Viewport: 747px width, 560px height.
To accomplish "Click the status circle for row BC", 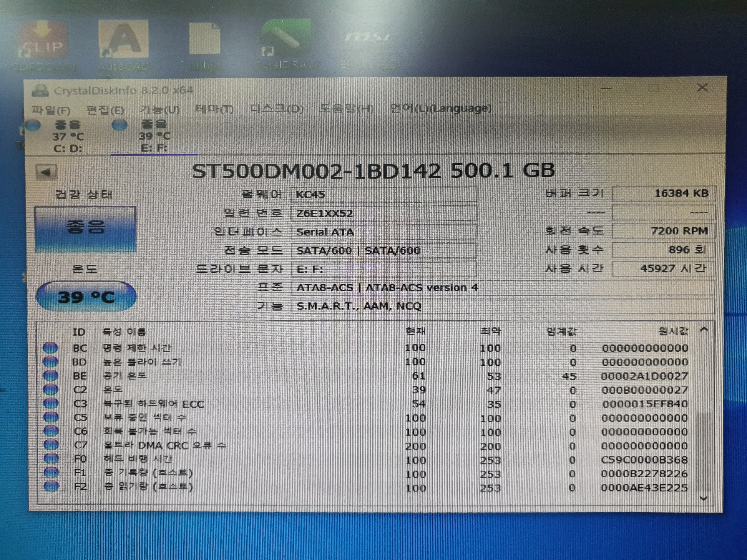I will pos(51,348).
